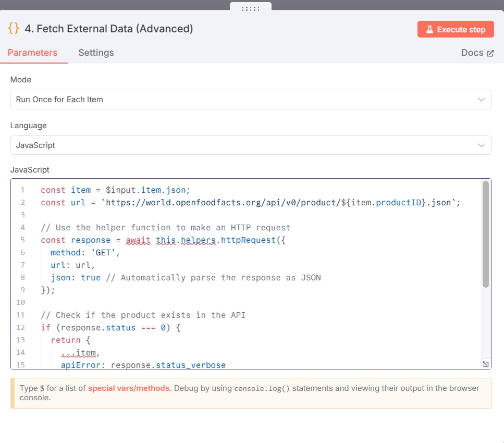Image resolution: width=504 pixels, height=443 pixels.
Task: Click the drag handle at panel top
Action: (251, 9)
